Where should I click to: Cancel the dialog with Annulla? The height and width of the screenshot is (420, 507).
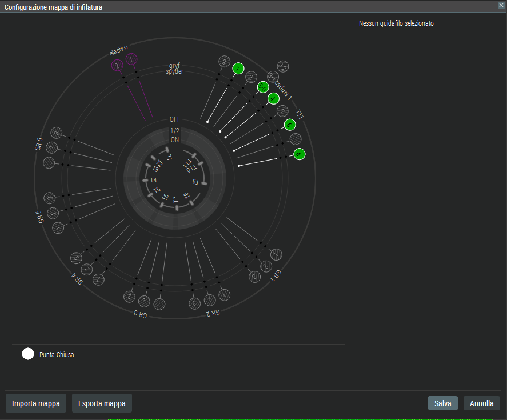(481, 403)
